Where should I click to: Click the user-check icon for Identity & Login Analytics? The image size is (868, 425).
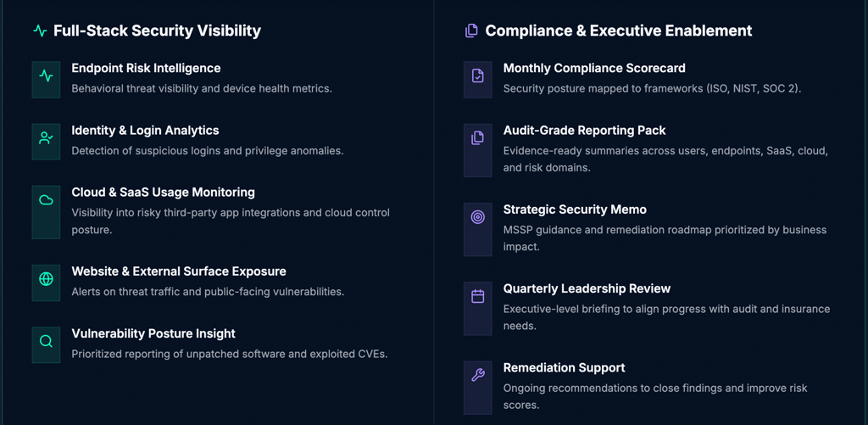coord(46,138)
